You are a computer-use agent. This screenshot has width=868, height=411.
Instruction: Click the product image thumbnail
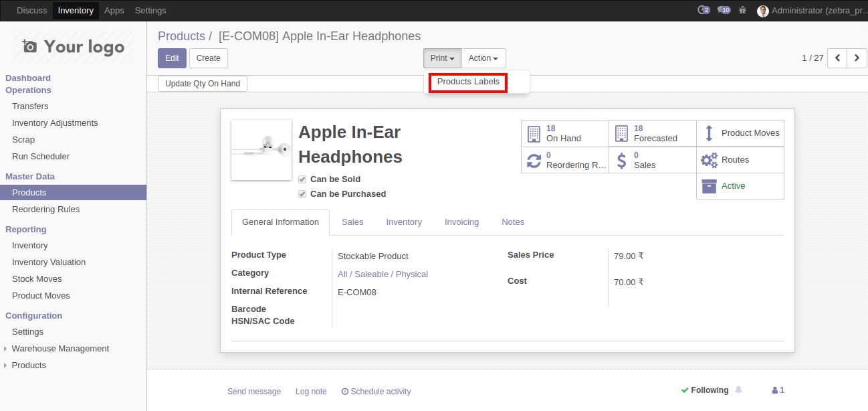[261, 150]
